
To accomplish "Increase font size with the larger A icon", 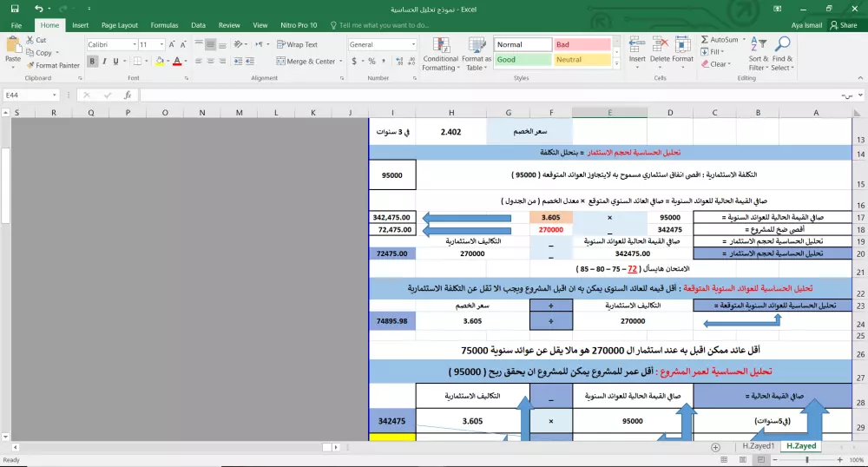I will 172,44.
